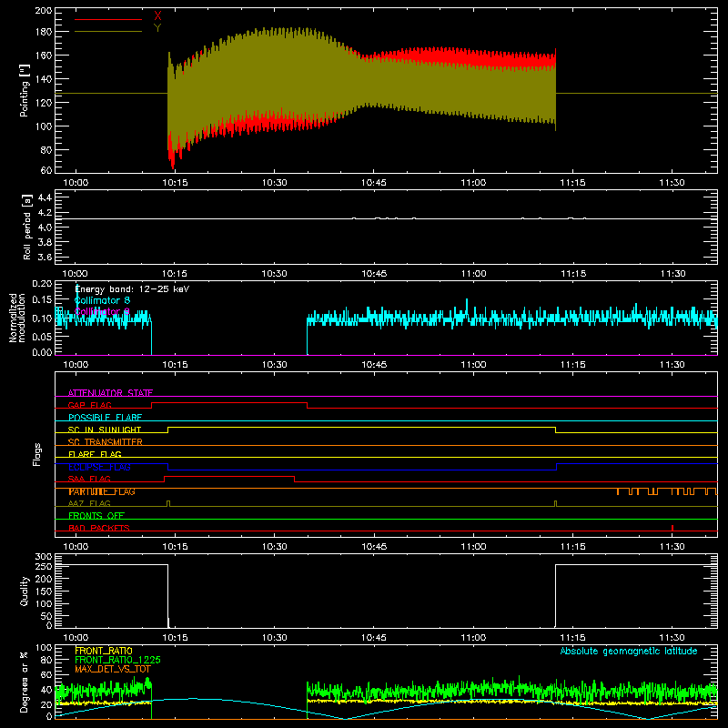Click the 'Energy band: 12-25 keV' annotation
Image resolution: width=728 pixels, height=728 pixels.
[x=132, y=289]
